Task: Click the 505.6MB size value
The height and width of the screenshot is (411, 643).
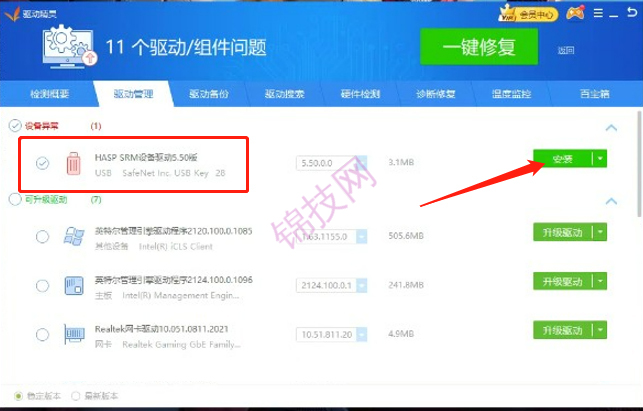Action: click(406, 236)
